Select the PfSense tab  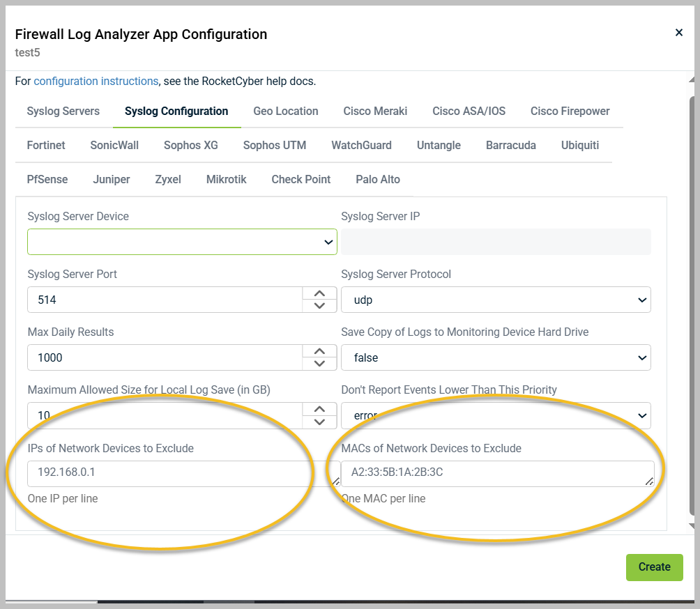(x=47, y=180)
